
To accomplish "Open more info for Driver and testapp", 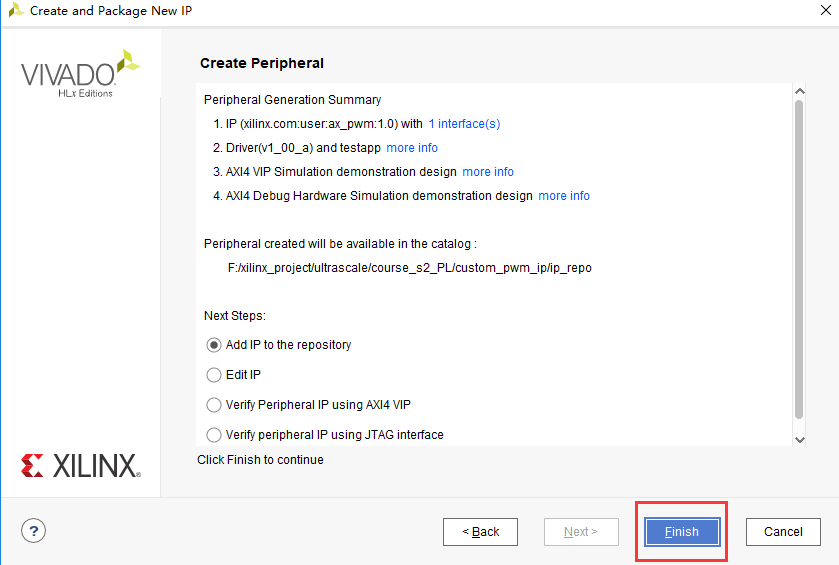I will tap(412, 148).
